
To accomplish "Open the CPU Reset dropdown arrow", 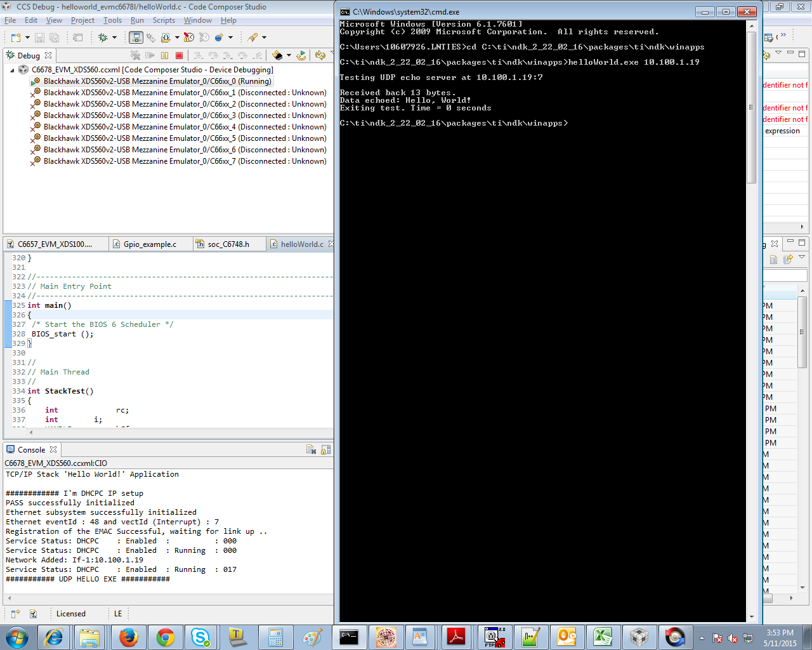I will pos(289,56).
